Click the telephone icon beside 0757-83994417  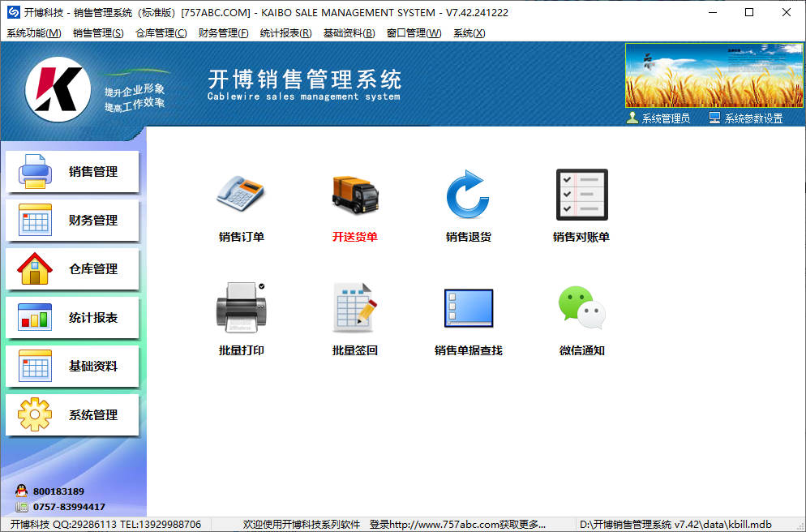pos(21,507)
